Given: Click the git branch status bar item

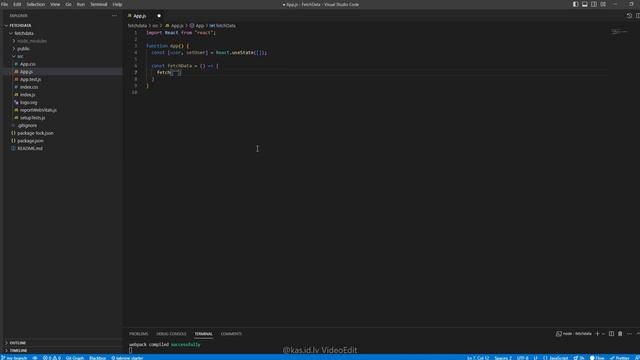Looking at the screenshot, I should 14,358.
